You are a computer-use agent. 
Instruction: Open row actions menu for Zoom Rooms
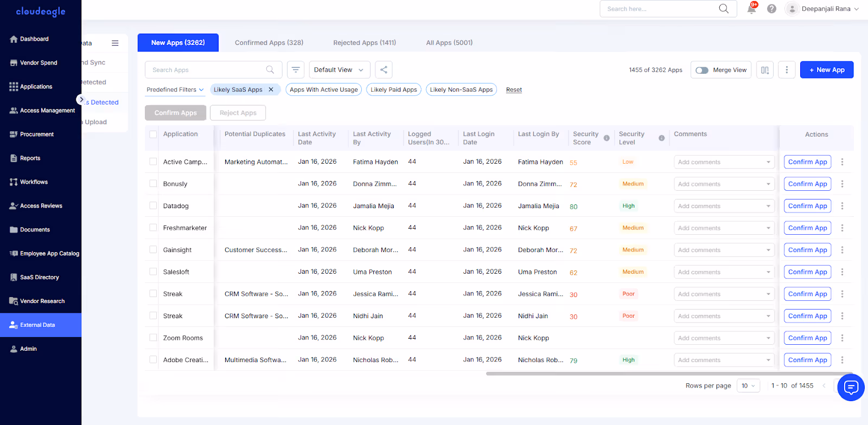tap(843, 338)
